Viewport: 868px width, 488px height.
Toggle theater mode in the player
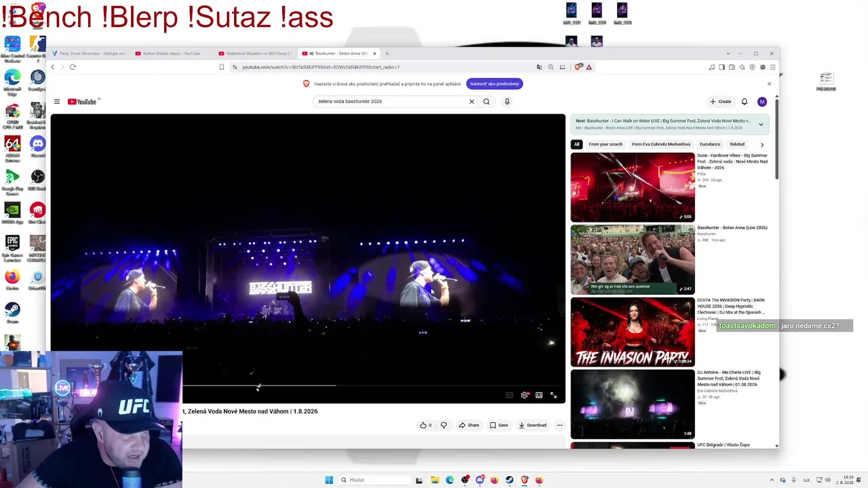pyautogui.click(x=539, y=395)
